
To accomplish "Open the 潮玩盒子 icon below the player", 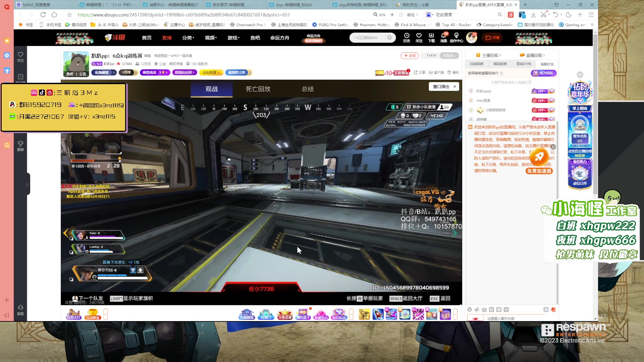I will pos(303,314).
